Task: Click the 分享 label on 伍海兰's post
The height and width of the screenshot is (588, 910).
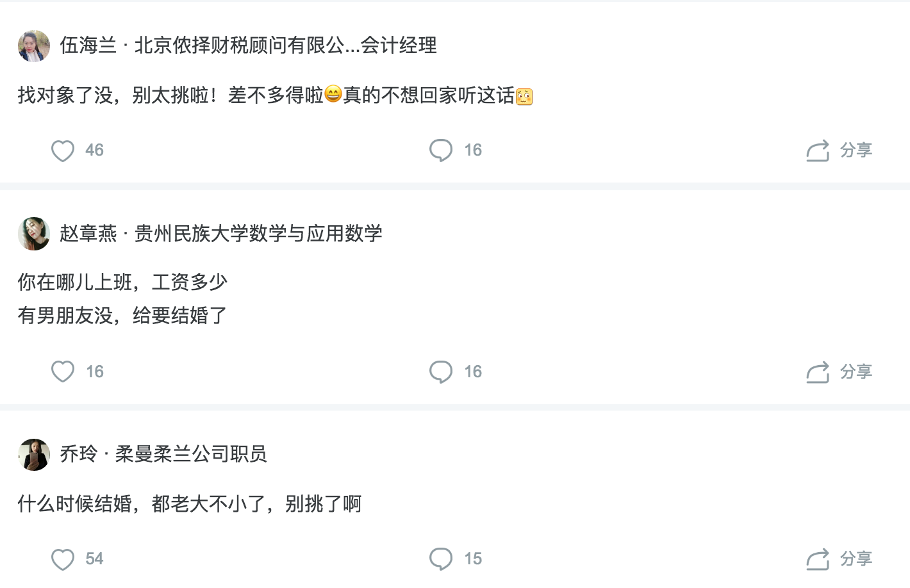Action: point(856,151)
